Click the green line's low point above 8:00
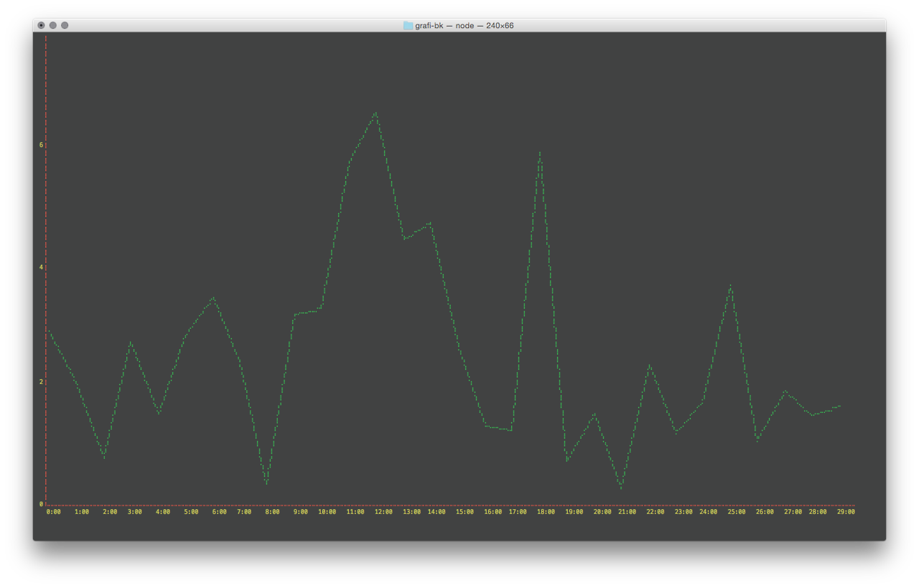The height and width of the screenshot is (588, 919). (x=266, y=482)
